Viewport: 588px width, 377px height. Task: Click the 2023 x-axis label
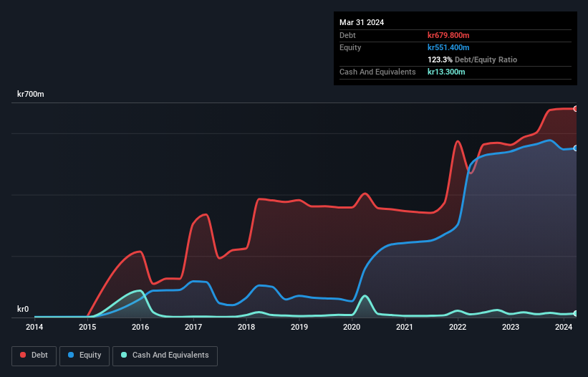pos(511,327)
